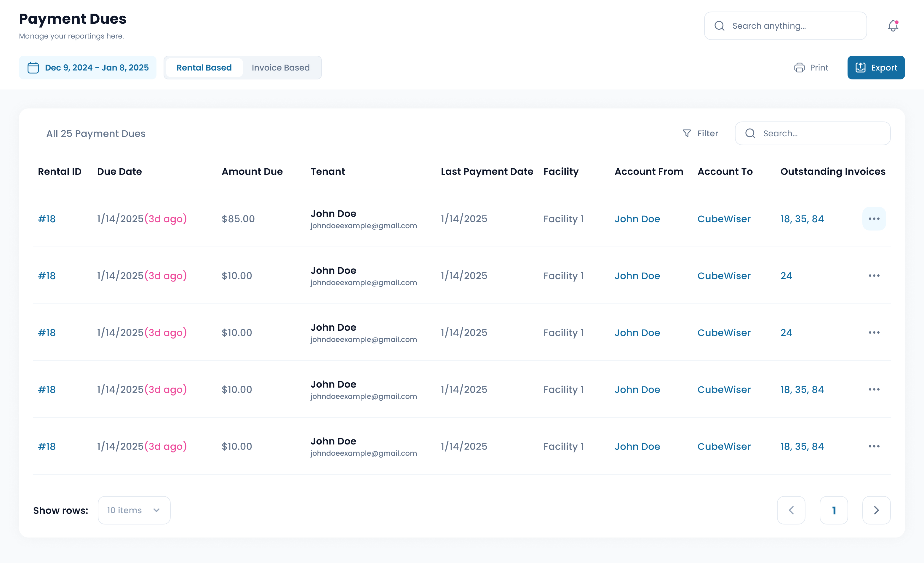Click John Doe Account From in second row
Image resolution: width=924 pixels, height=563 pixels.
click(x=637, y=276)
